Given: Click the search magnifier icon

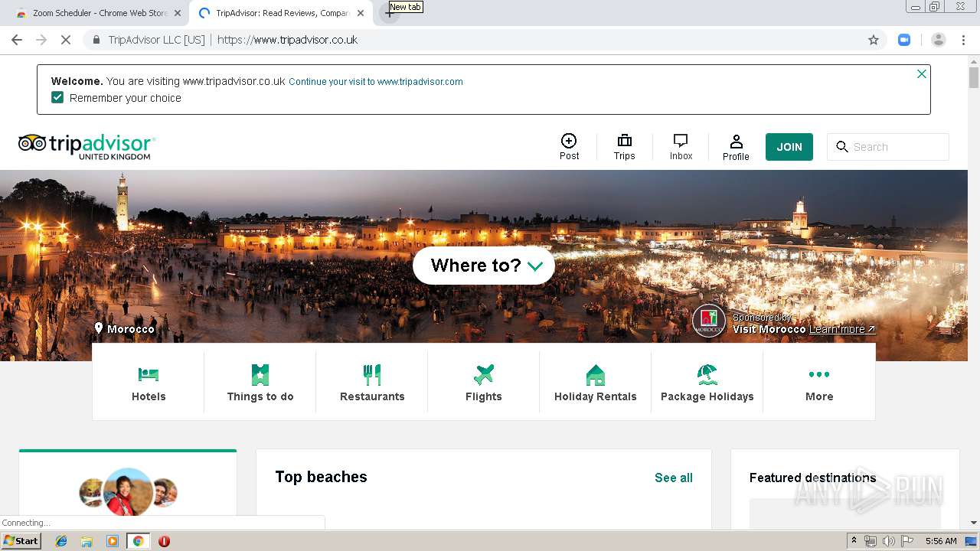Looking at the screenshot, I should (x=842, y=147).
